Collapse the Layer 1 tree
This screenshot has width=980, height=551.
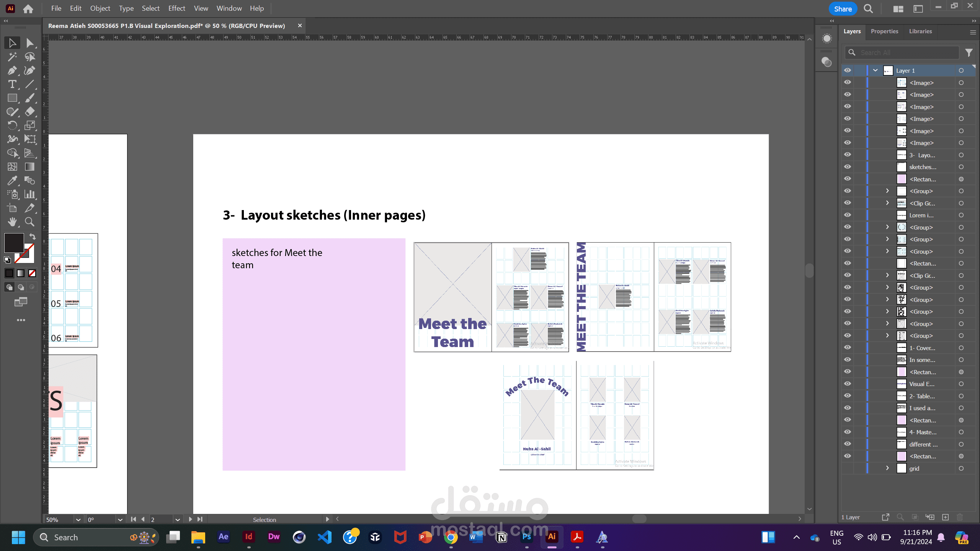(875, 70)
